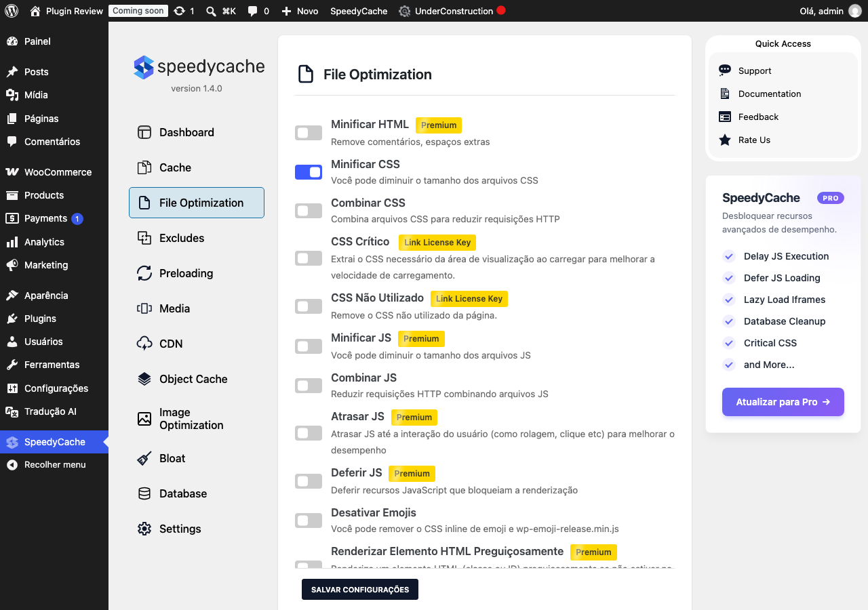Toggle the Atrasar JS switch
The width and height of the screenshot is (868, 610).
pos(309,433)
